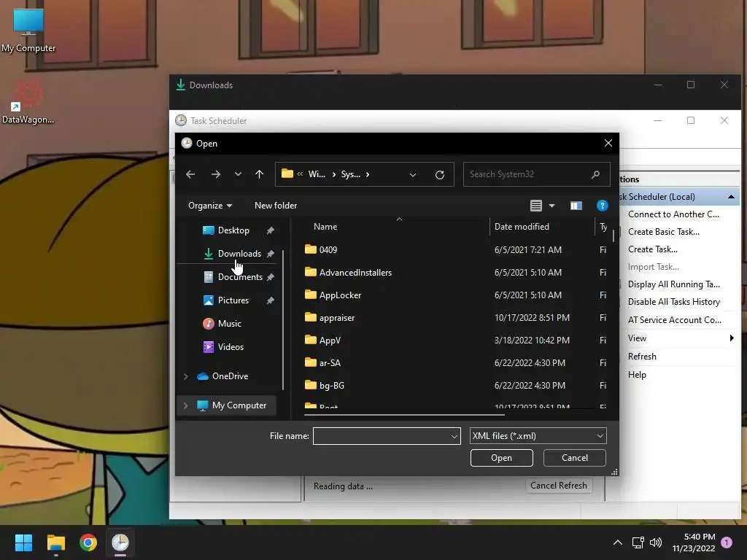The height and width of the screenshot is (560, 747).
Task: Click Create Task... in Task Scheduler actions
Action: pyautogui.click(x=653, y=249)
